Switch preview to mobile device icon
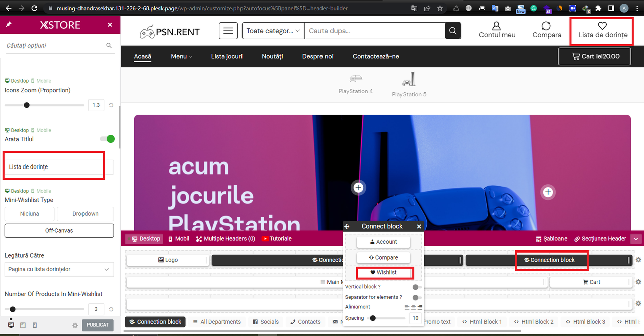Screen dimensions: 644x336 pos(34,325)
